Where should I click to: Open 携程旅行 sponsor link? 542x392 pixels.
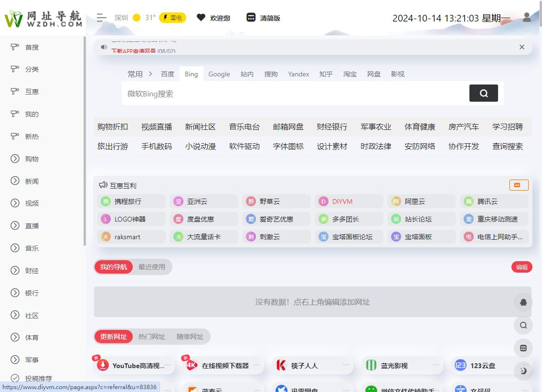[x=131, y=201]
